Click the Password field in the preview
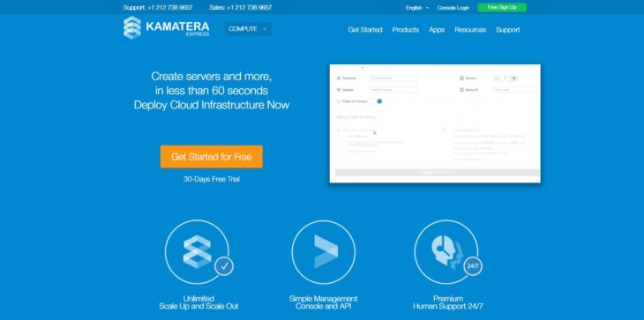 pyautogui.click(x=393, y=78)
